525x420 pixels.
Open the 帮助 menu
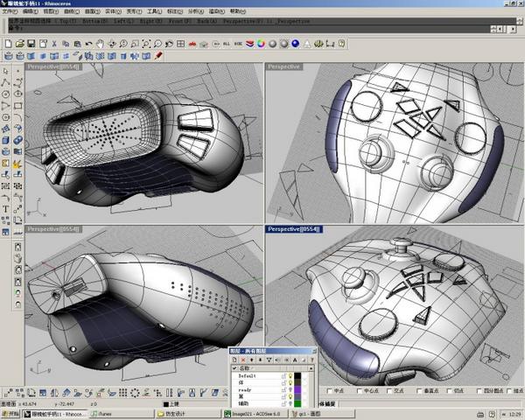[x=238, y=11]
